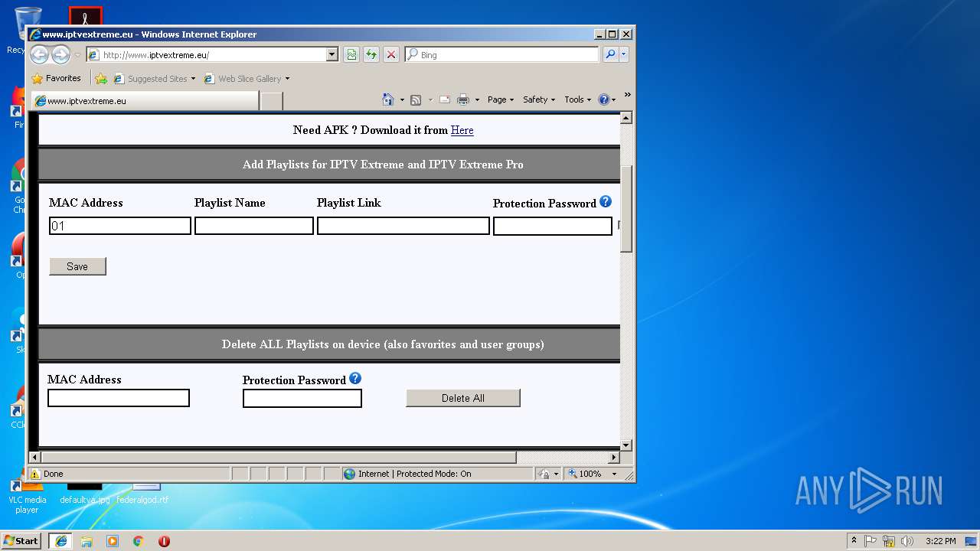Open Web Slice Gallery dropdown
Image resolution: width=980 pixels, height=551 pixels.
click(x=247, y=78)
